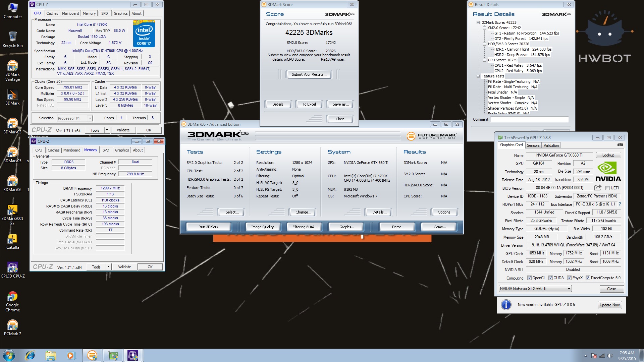Collapse the CPU Score tree node
This screenshot has height=362, width=644.
(484, 60)
